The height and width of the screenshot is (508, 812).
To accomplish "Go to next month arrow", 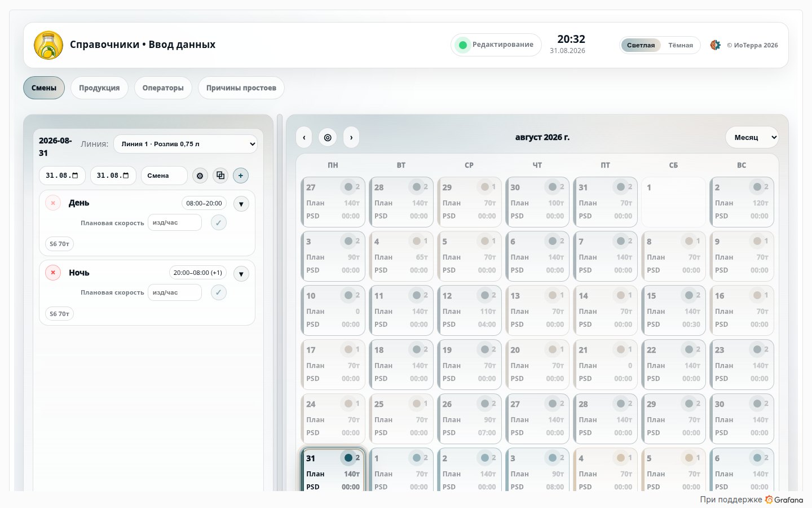I will click(351, 137).
